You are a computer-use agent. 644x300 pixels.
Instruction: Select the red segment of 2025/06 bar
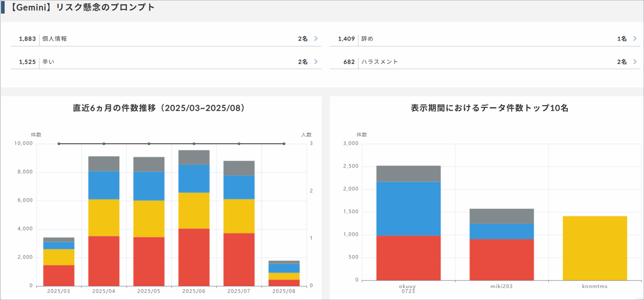coord(194,257)
